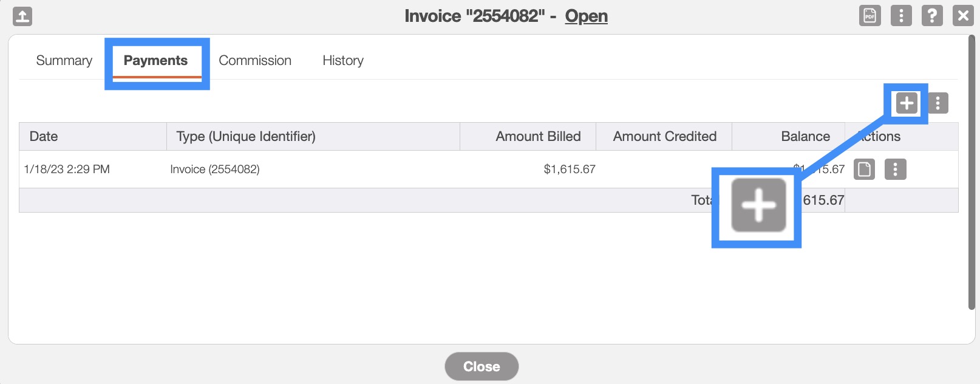This screenshot has height=384, width=980.
Task: Click the Type (Unique Identifier) column header
Action: click(246, 137)
